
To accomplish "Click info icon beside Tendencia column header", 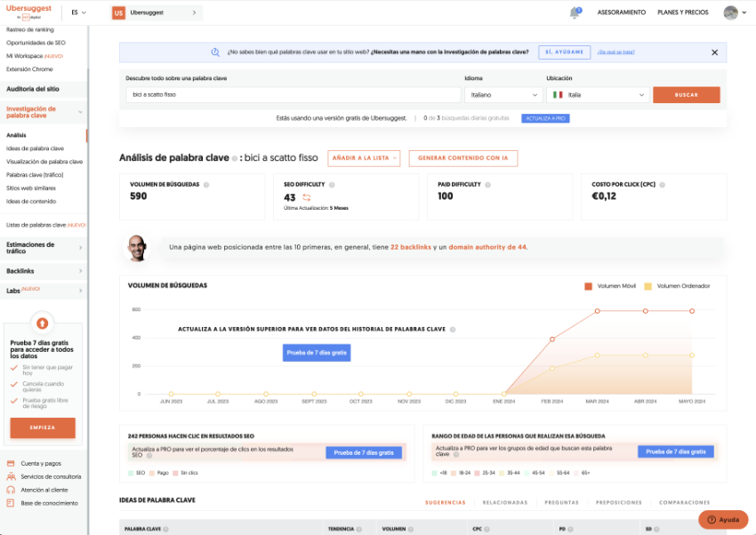I will (359, 529).
